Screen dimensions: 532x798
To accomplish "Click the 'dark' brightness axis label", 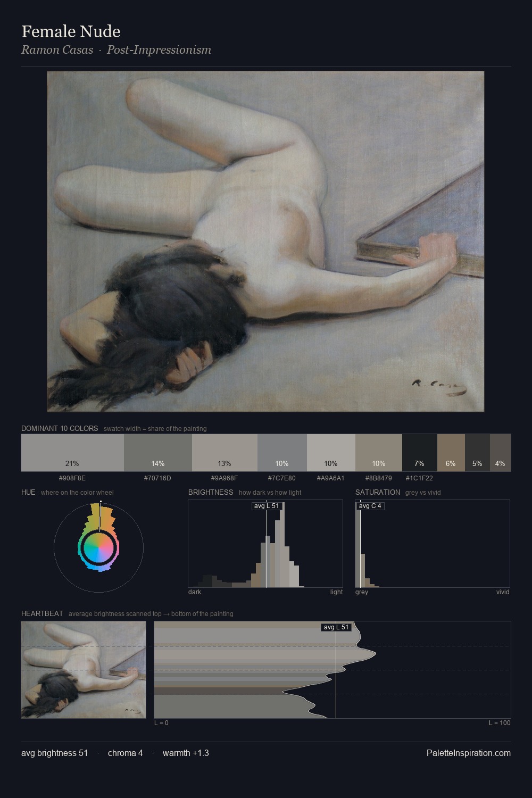I will (195, 592).
